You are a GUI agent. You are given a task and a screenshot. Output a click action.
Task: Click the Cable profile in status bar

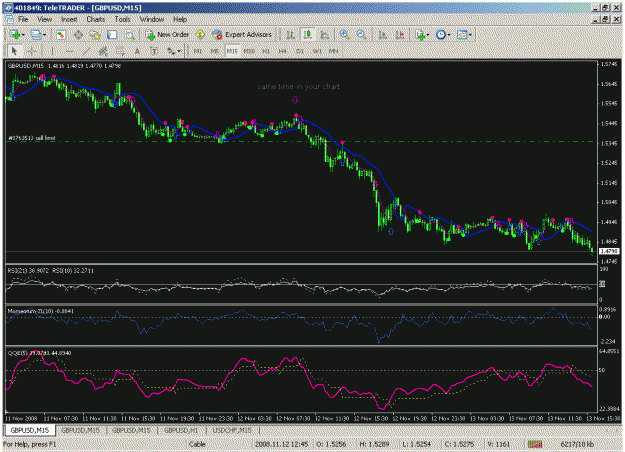click(197, 444)
